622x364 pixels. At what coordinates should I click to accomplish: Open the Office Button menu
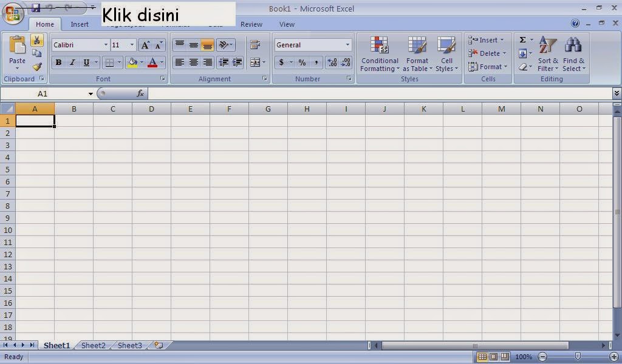pos(13,14)
